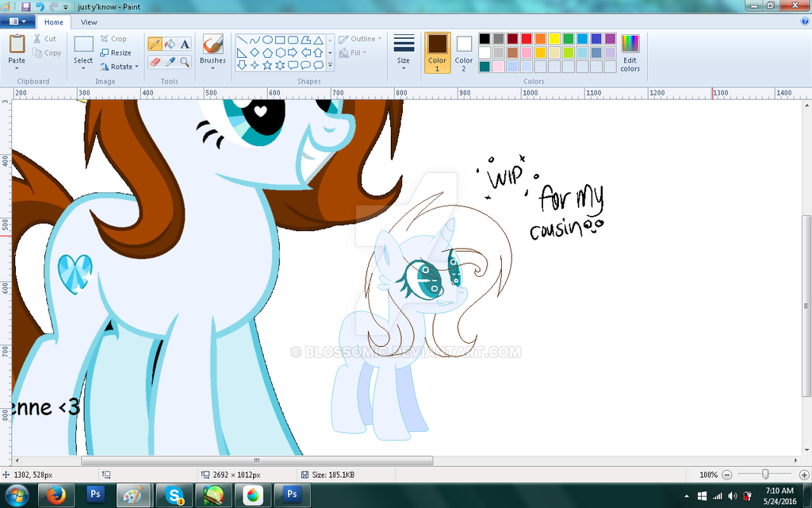Screen dimensions: 812x508
Task: Choose the Pentagon shape
Action: (x=267, y=53)
